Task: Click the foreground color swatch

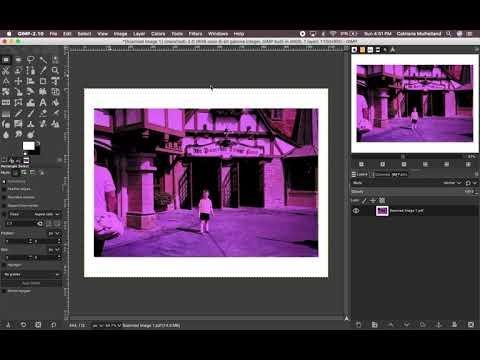Action: (28, 145)
